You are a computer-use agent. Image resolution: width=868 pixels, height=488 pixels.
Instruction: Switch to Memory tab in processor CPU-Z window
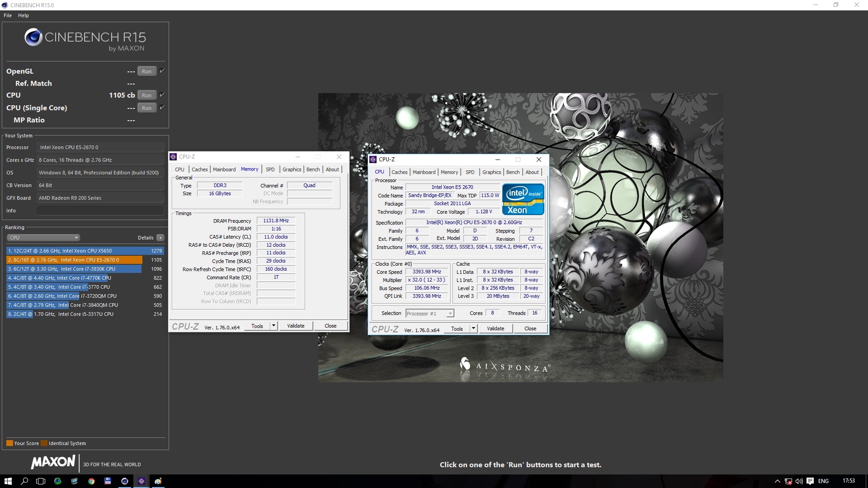click(x=449, y=172)
